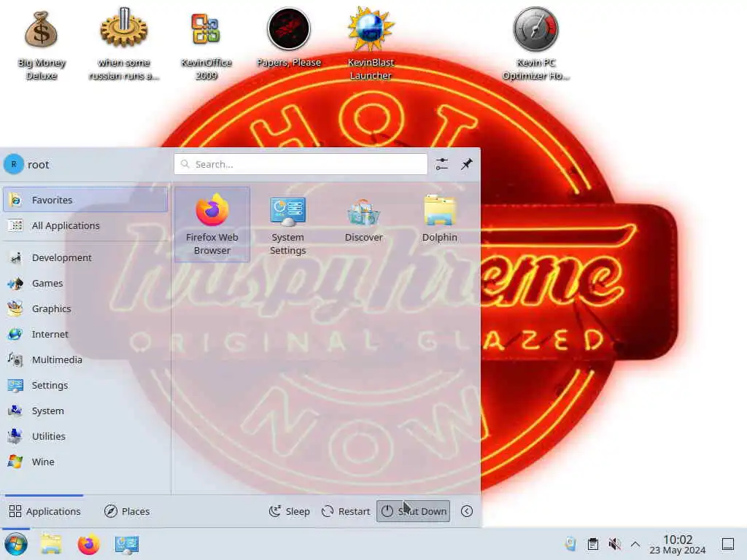The width and height of the screenshot is (747, 560).
Task: Open the Internet category
Action: [85, 334]
